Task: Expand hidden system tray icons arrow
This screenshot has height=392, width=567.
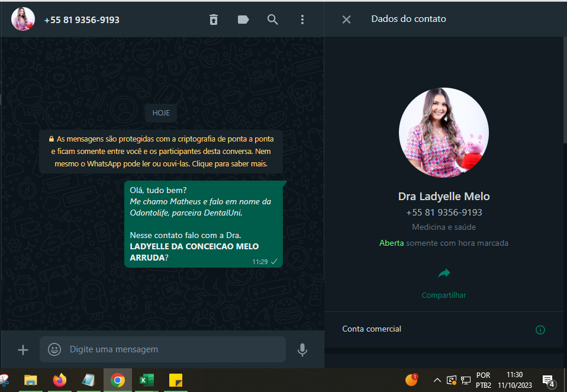Action: tap(437, 380)
